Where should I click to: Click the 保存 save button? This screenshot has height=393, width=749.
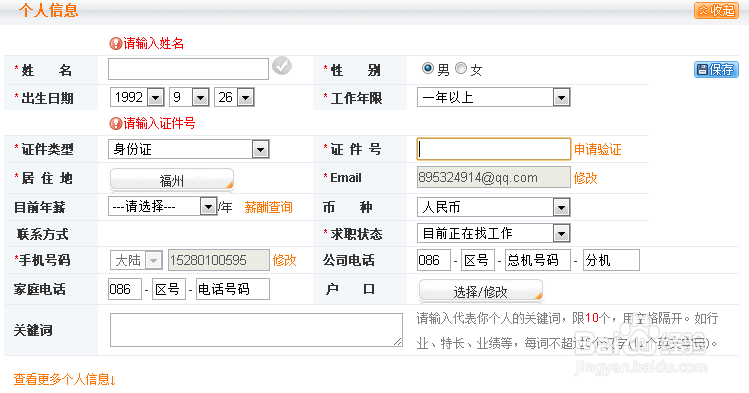click(716, 70)
